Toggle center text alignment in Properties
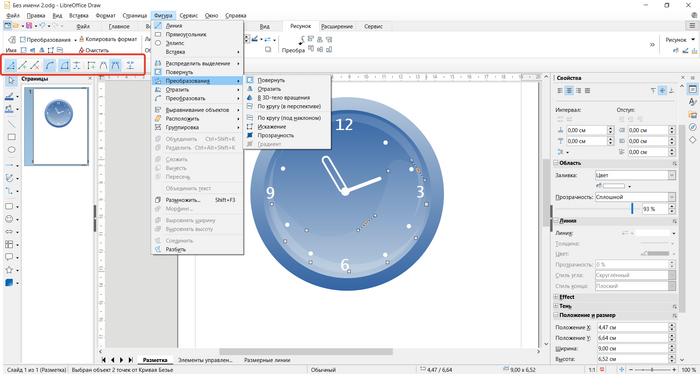 tap(569, 91)
